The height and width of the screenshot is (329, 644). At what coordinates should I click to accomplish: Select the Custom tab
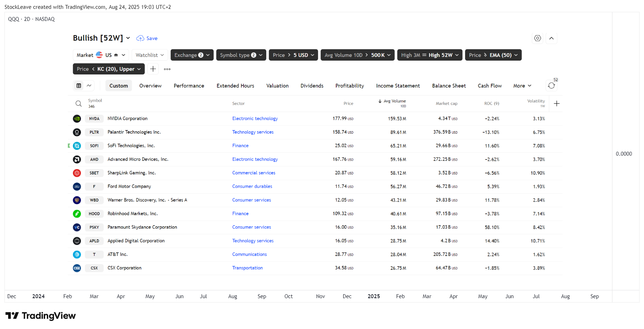(119, 86)
